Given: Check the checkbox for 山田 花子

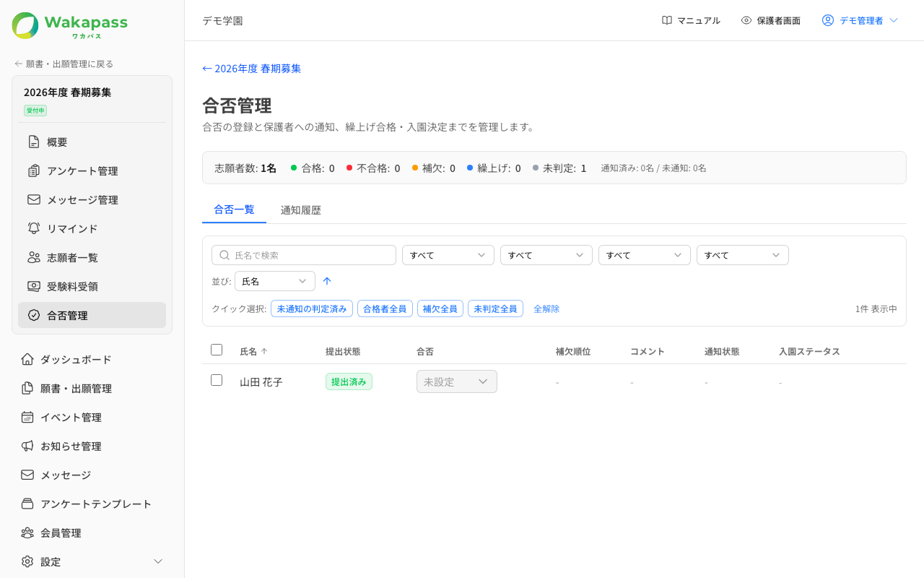Looking at the screenshot, I should (217, 380).
